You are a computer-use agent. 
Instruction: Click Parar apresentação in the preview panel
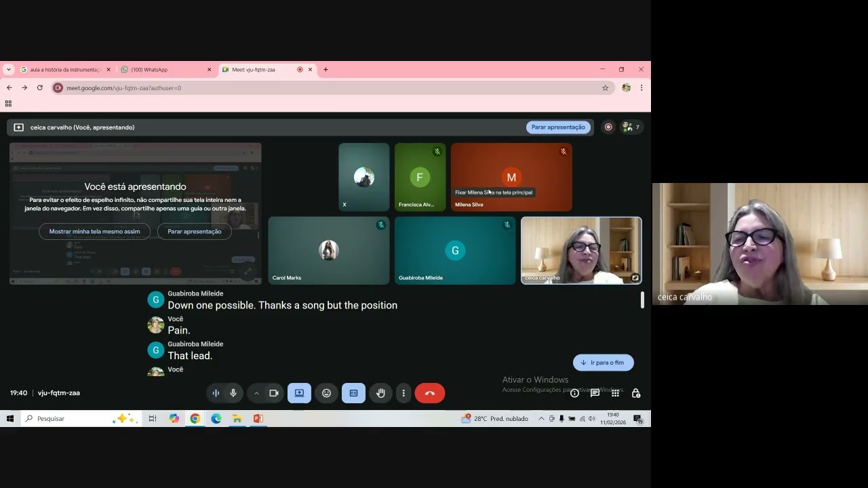(x=195, y=231)
